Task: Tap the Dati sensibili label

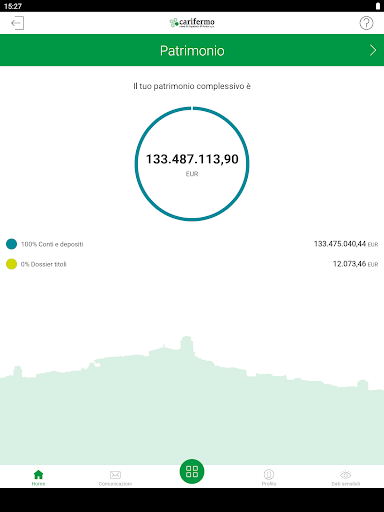Action: 346,484
